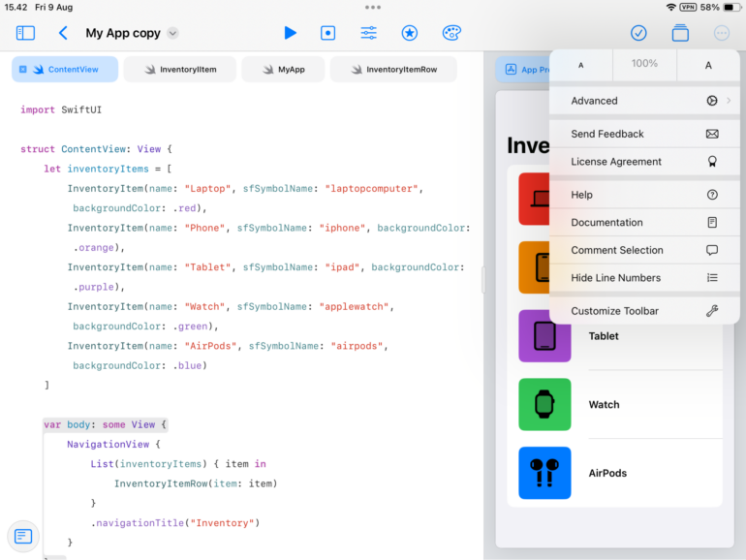Expand Advanced using the chevron arrow
Viewport: 746px width, 560px height.
(x=729, y=101)
